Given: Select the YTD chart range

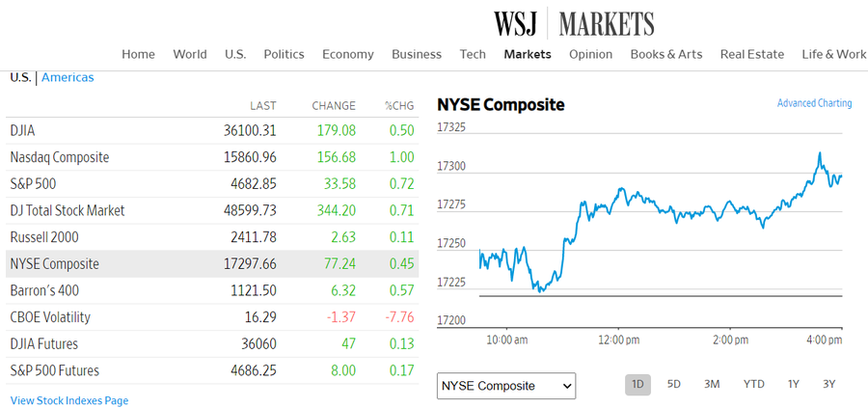Looking at the screenshot, I should pos(753,384).
